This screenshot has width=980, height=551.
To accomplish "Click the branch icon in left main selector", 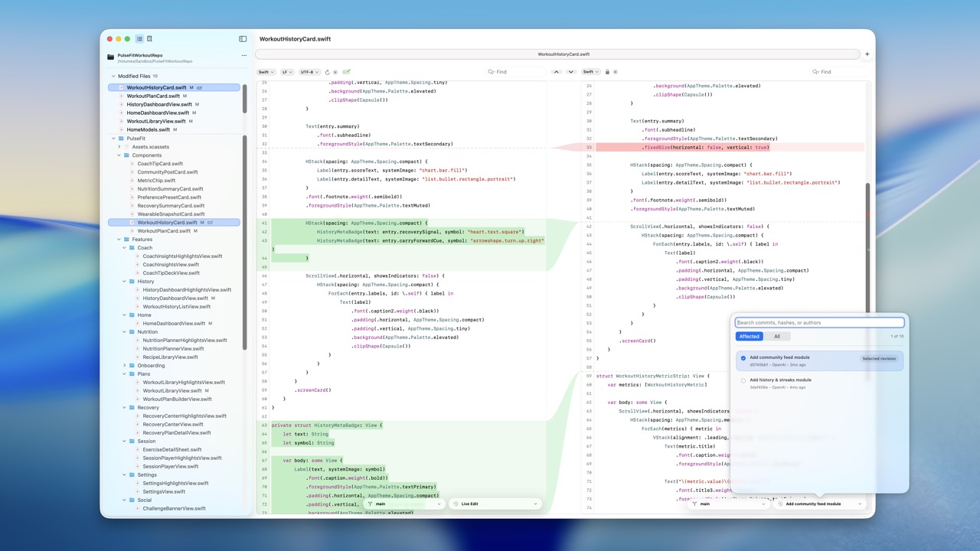I will [x=371, y=504].
